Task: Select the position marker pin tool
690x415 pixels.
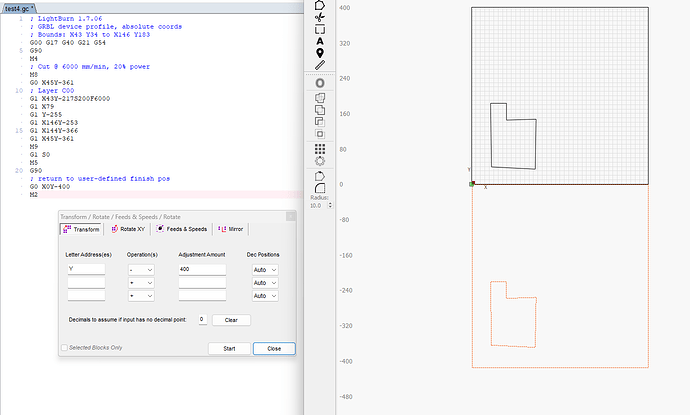Action: click(x=320, y=53)
